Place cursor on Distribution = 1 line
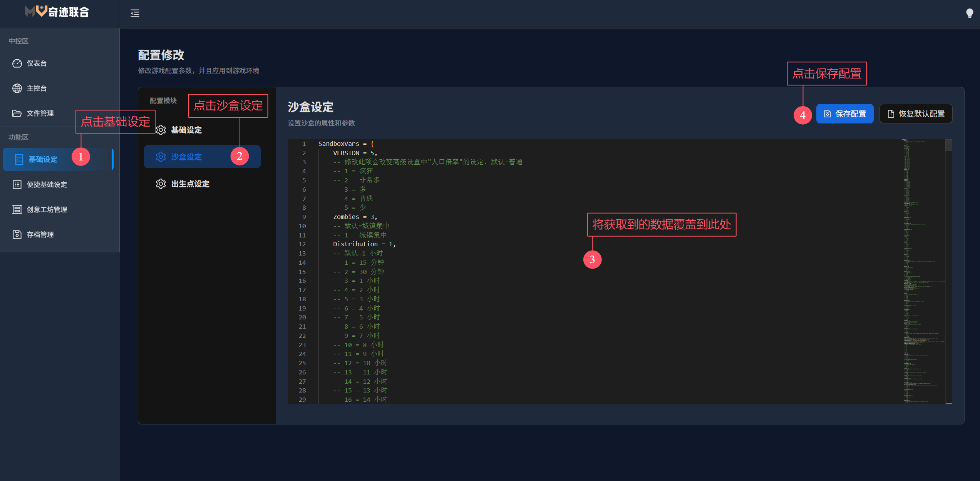Image resolution: width=980 pixels, height=481 pixels. pos(364,244)
